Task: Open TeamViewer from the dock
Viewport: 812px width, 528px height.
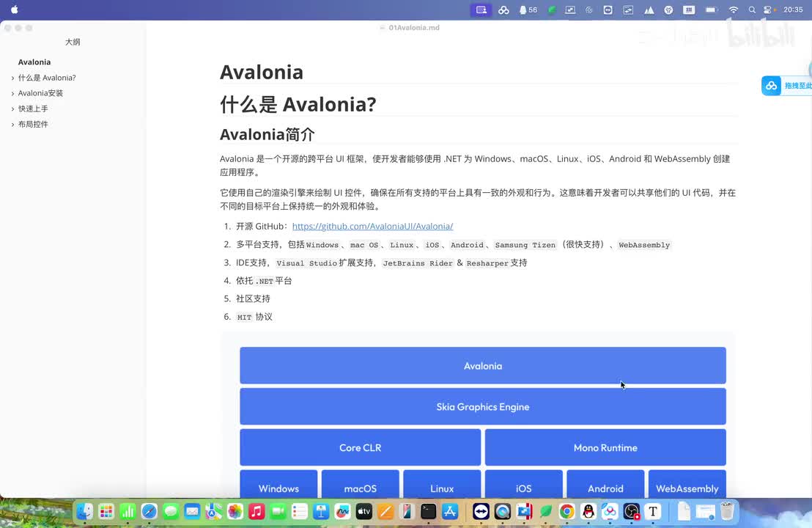Action: pyautogui.click(x=481, y=512)
